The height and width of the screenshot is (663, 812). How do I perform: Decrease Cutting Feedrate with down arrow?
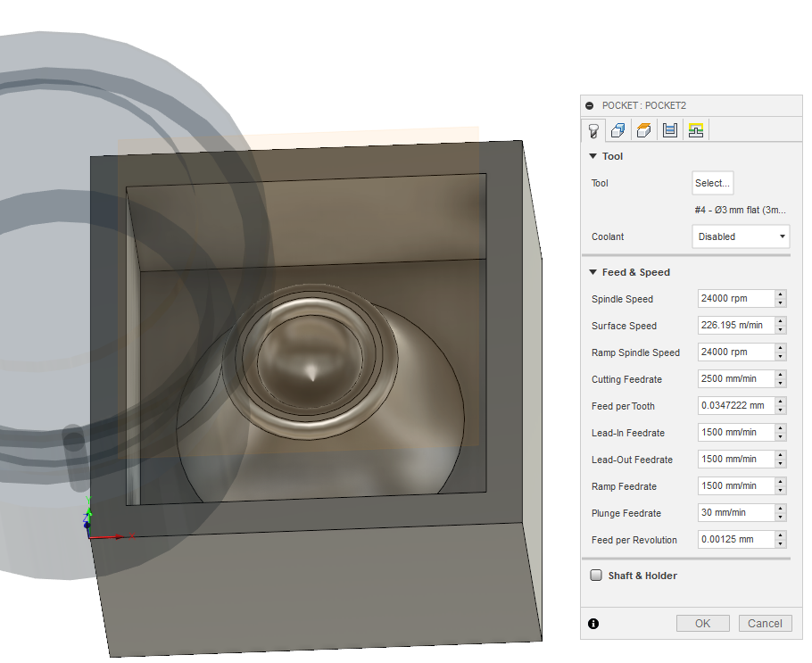781,384
